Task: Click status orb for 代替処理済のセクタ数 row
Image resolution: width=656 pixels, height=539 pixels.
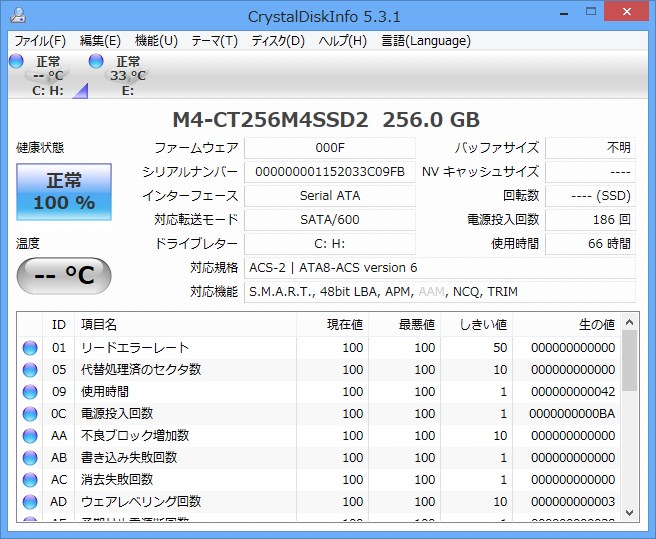Action: pyautogui.click(x=30, y=370)
